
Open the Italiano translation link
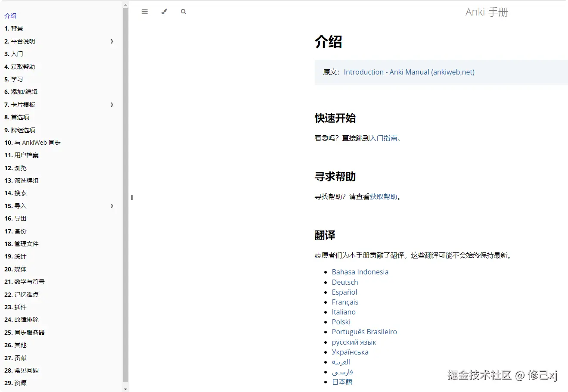click(344, 312)
